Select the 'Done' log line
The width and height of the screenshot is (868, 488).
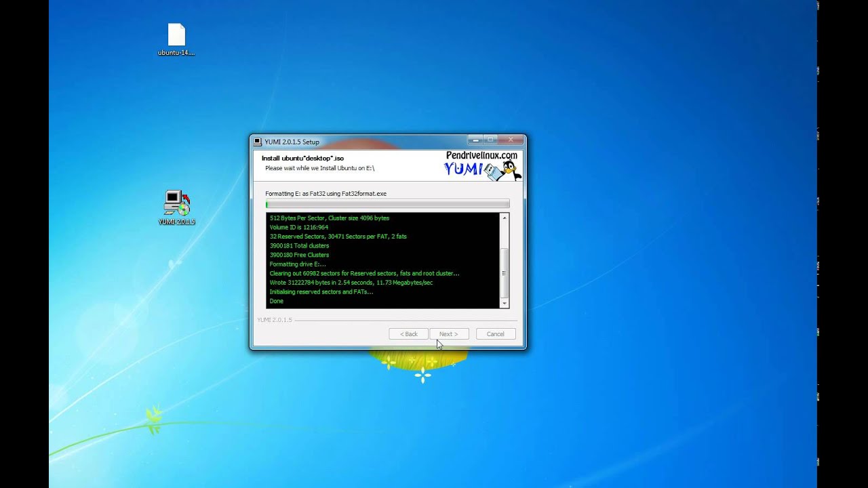pyautogui.click(x=276, y=301)
